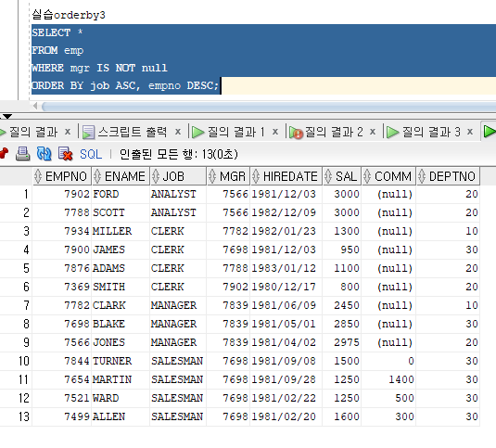The image size is (496, 448).
Task: Switch to the 질의 결과 tab
Action: [33, 132]
